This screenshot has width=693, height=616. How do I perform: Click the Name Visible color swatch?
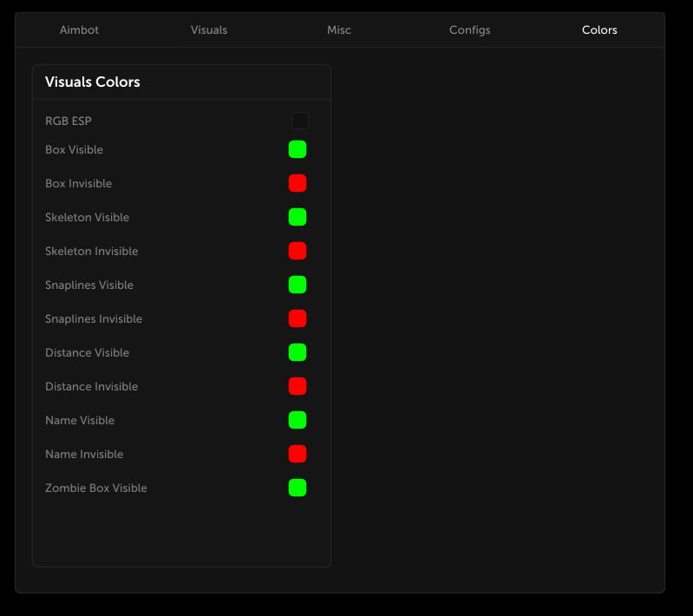pyautogui.click(x=297, y=420)
